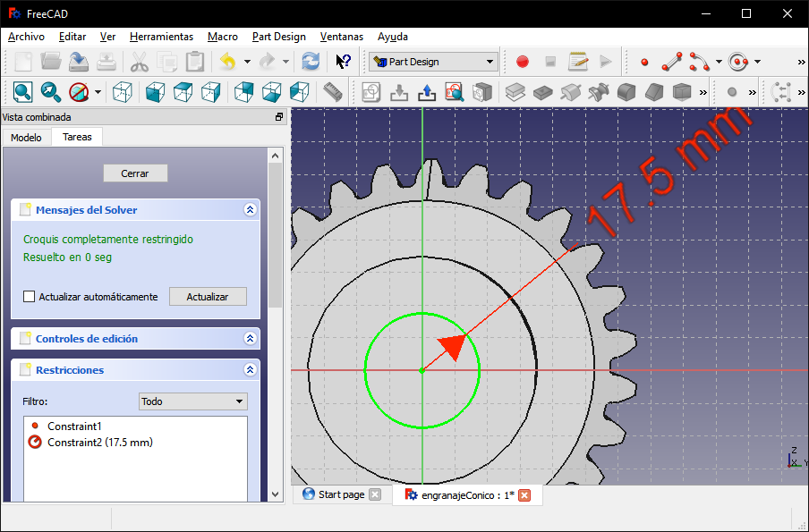809x532 pixels.
Task: Open the Part Design workbench dropdown
Action: point(433,62)
